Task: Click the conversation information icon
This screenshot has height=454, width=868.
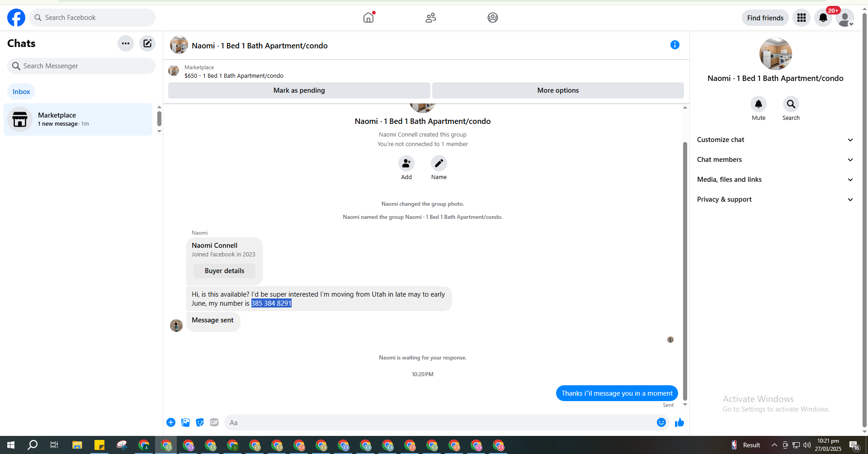Action: point(675,45)
